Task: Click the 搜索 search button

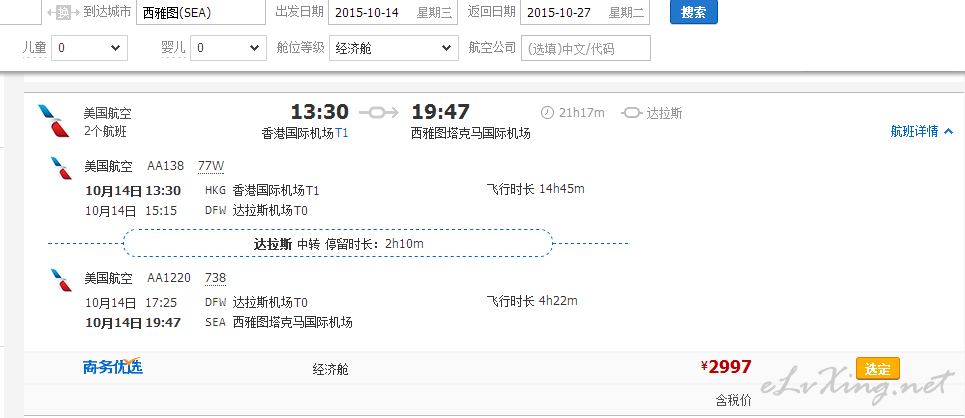Action: (694, 12)
